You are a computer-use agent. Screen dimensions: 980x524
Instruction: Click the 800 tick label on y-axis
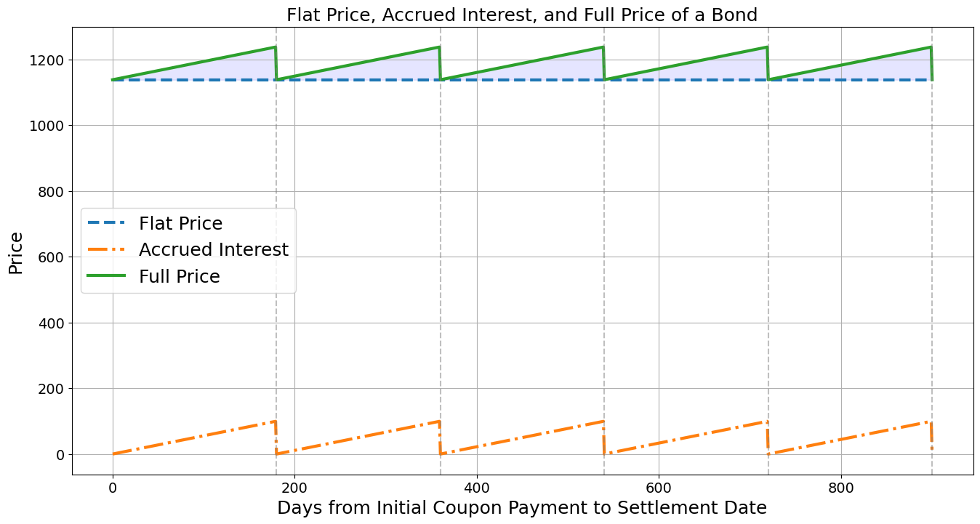[52, 192]
